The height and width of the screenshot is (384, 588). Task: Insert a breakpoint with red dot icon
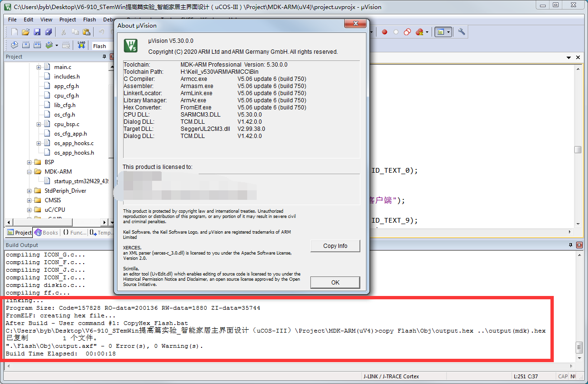385,32
